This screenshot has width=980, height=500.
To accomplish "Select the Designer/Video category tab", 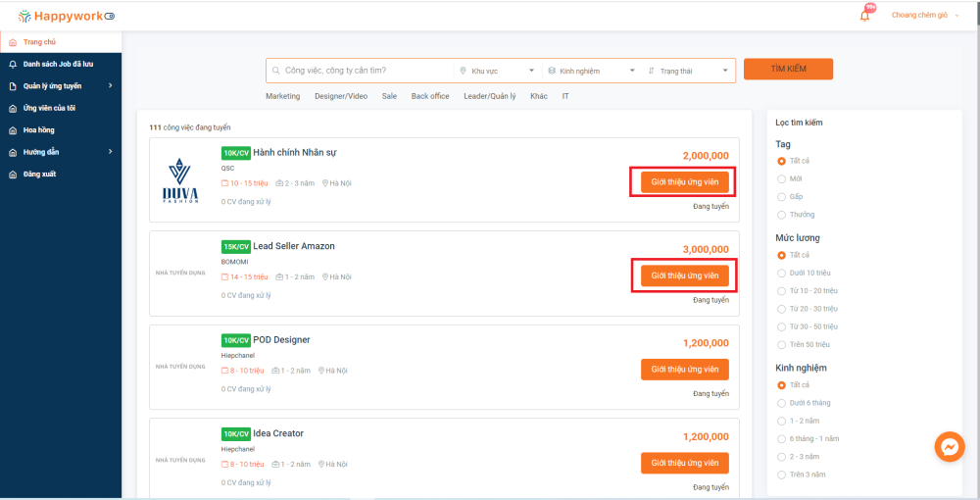I will coord(340,96).
